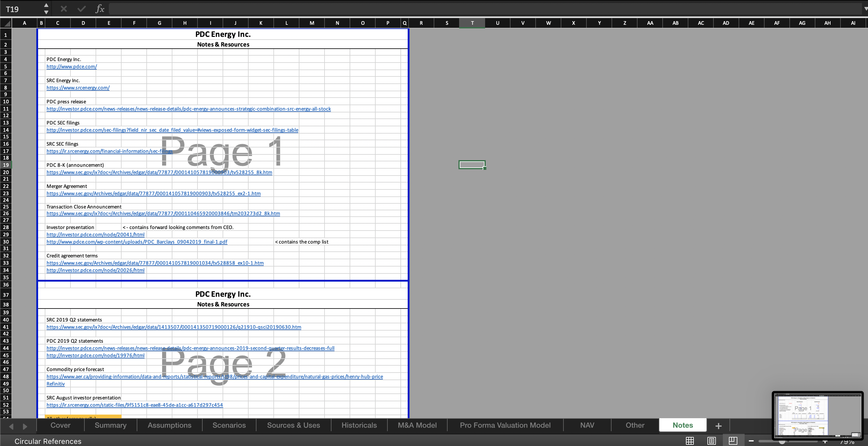Viewport: 868px width, 446px height.
Task: Click 'contains forward looking comments from CEO' note
Action: 178,228
